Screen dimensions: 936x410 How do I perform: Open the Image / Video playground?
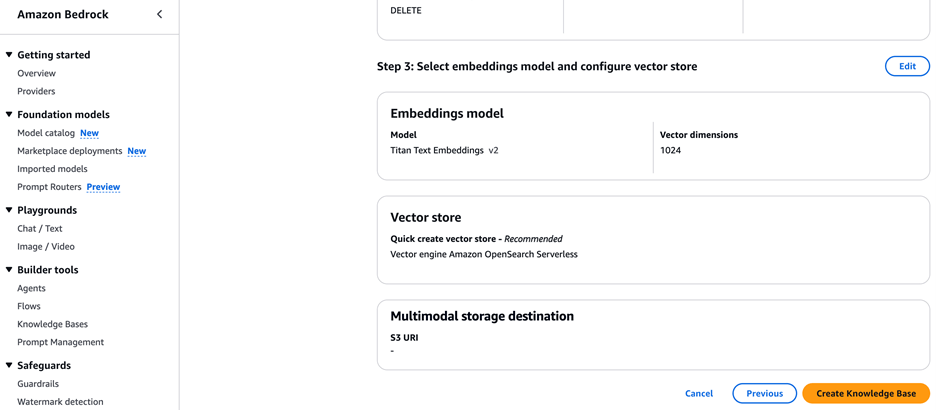pyautogui.click(x=46, y=247)
